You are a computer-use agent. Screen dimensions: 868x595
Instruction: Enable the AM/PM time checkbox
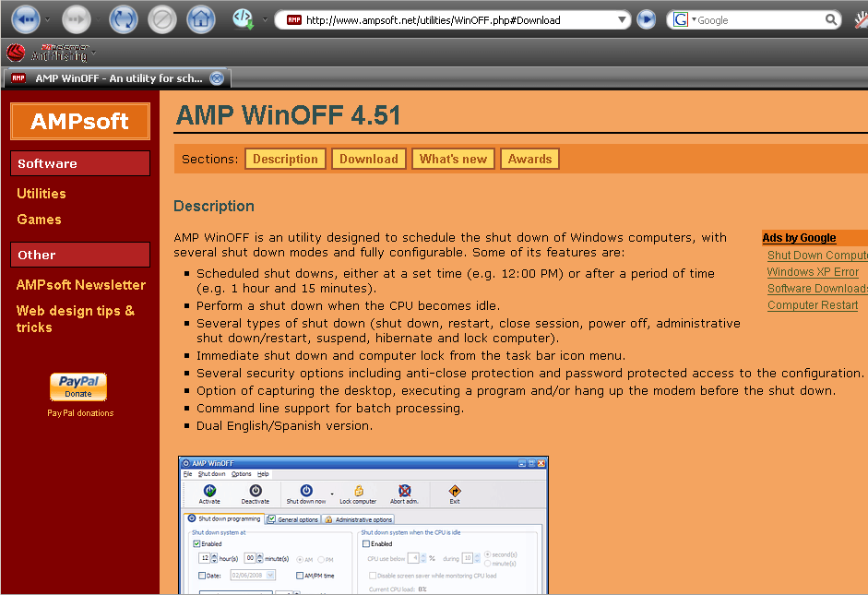[300, 576]
